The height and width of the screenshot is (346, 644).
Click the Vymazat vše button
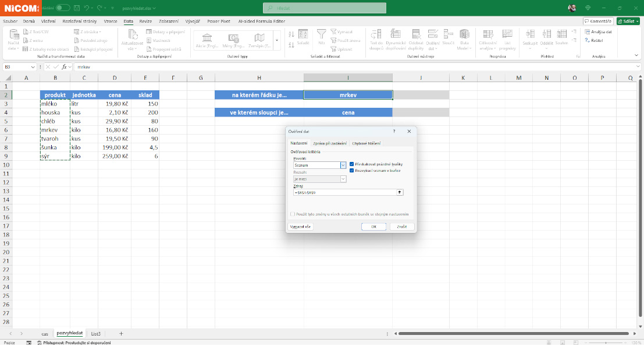click(300, 227)
